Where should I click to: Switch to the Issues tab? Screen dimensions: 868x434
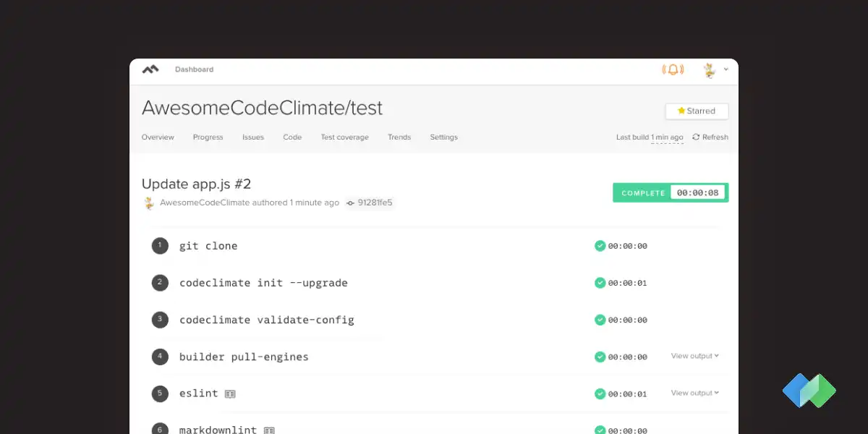coord(253,137)
